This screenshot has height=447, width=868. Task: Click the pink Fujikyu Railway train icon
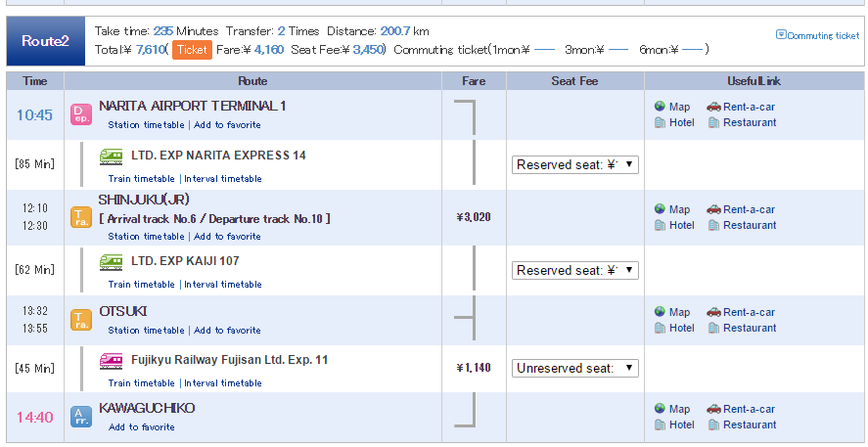tap(112, 361)
